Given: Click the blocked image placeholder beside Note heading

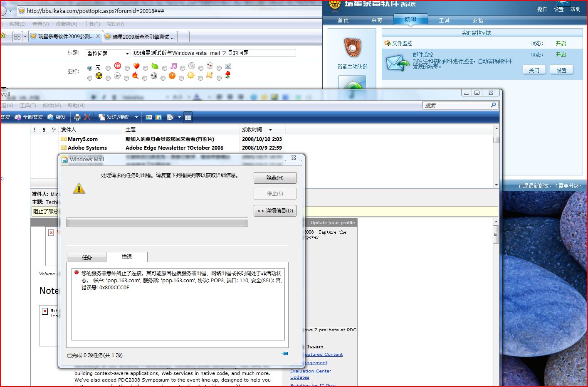Looking at the screenshot, I should pos(45,311).
